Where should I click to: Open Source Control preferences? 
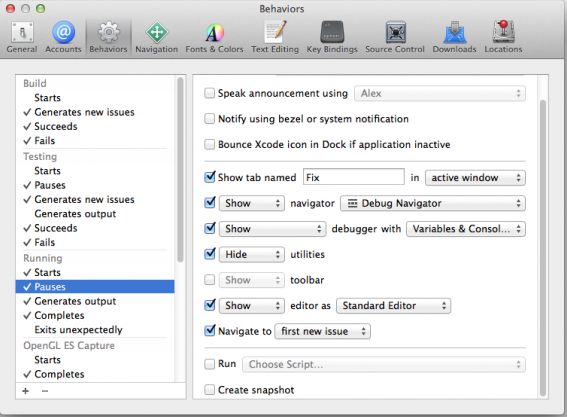[x=395, y=37]
